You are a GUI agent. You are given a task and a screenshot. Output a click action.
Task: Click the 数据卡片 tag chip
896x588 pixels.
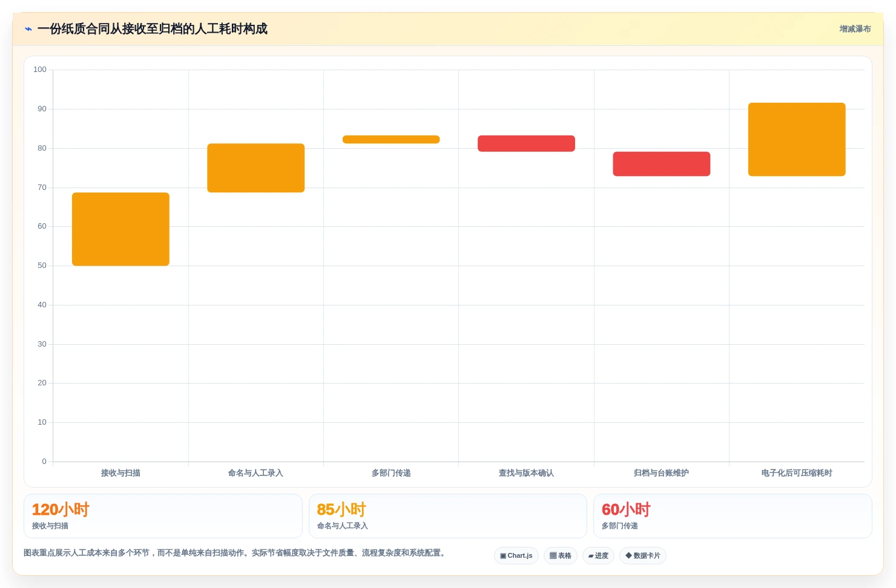pyautogui.click(x=643, y=555)
